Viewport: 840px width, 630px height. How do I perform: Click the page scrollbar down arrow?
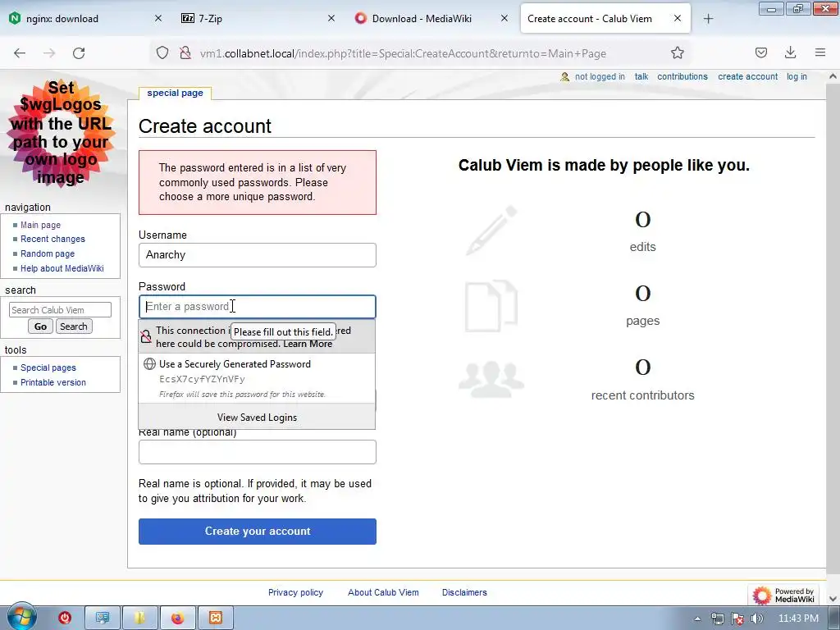click(833, 599)
